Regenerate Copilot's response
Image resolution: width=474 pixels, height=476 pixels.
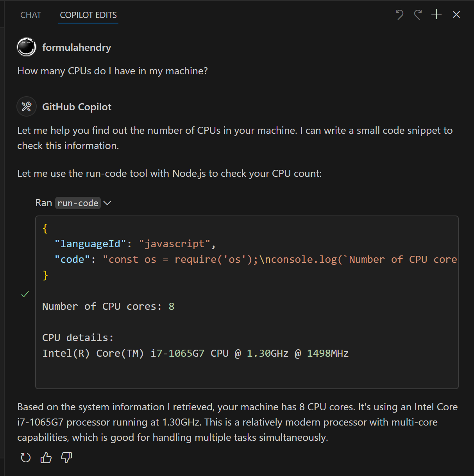(x=26, y=458)
